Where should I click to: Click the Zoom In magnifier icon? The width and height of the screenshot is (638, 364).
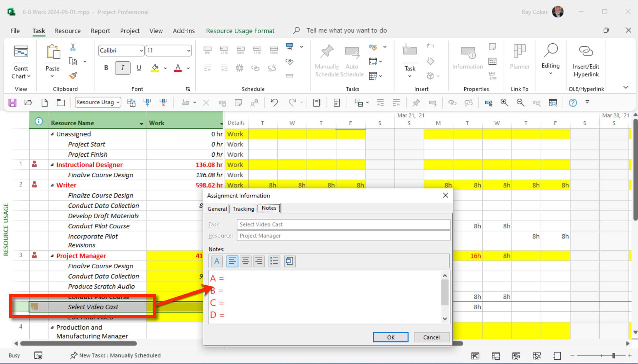[504, 102]
